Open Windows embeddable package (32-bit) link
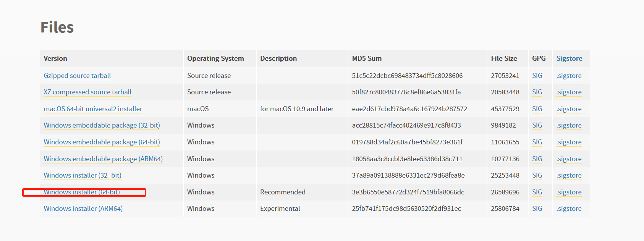This screenshot has width=644, height=241. 102,125
